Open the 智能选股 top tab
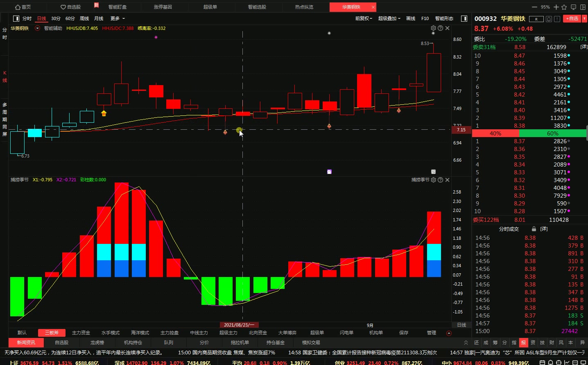Image resolution: width=588 pixels, height=365 pixels. [x=257, y=7]
